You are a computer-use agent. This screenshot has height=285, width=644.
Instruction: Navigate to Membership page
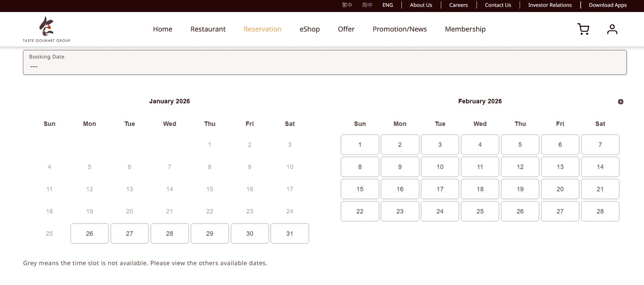click(x=465, y=29)
